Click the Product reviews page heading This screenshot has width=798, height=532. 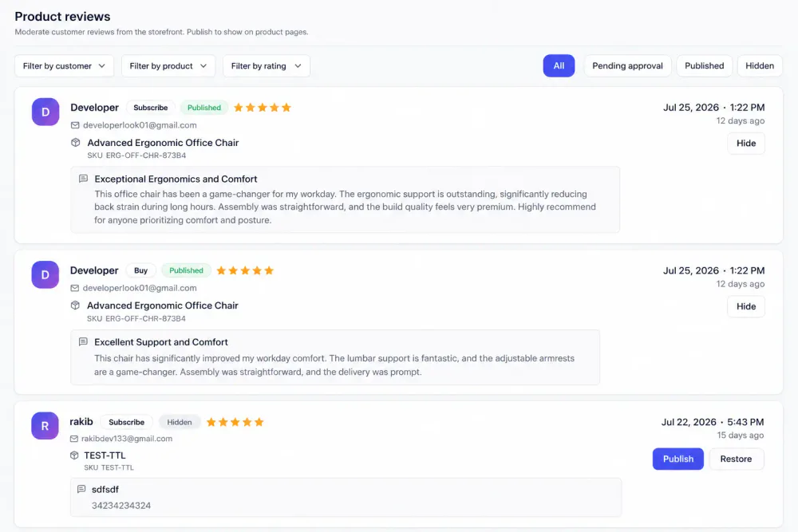coord(62,16)
